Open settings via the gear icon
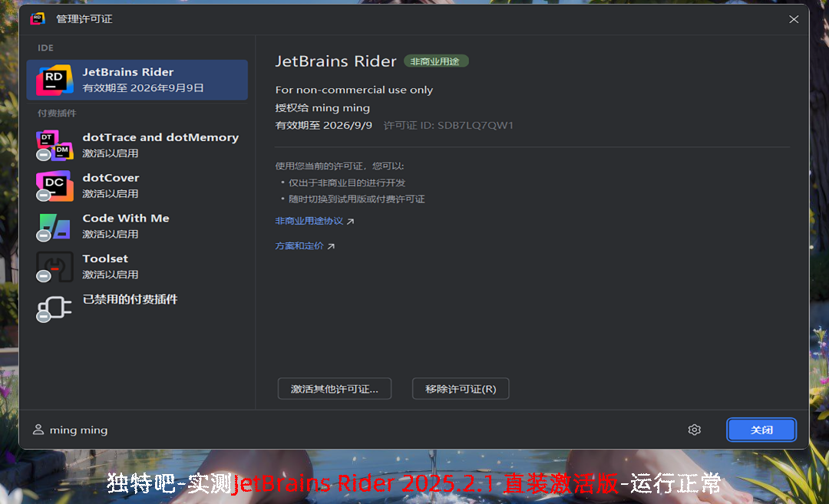The image size is (829, 504). coord(695,430)
